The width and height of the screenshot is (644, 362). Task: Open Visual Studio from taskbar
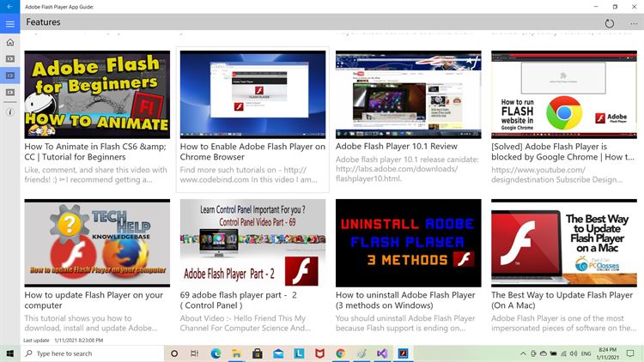(382, 353)
